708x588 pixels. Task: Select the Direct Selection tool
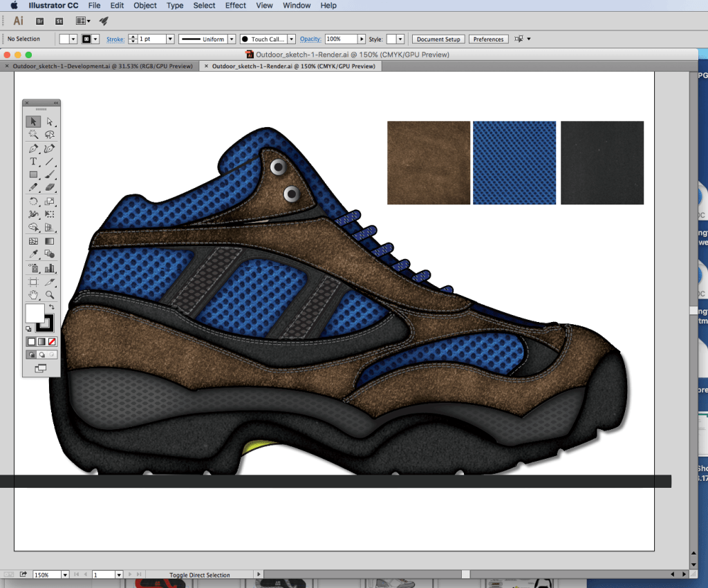[x=50, y=122]
